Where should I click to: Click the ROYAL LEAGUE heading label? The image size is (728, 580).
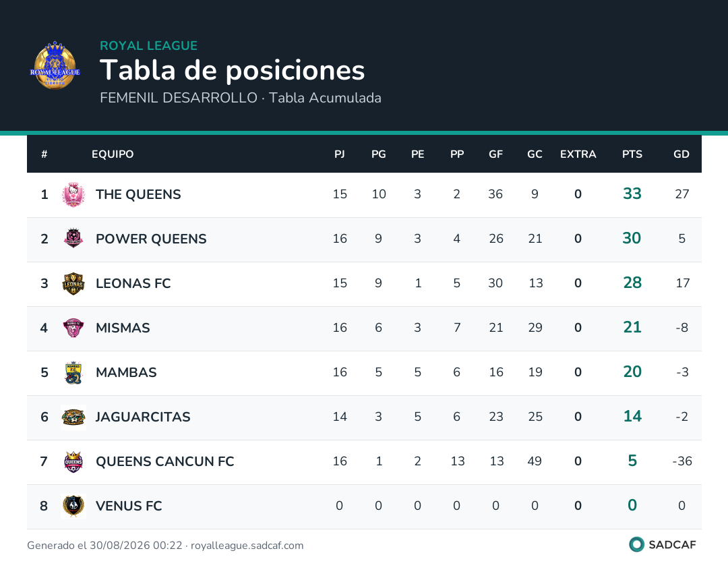148,45
